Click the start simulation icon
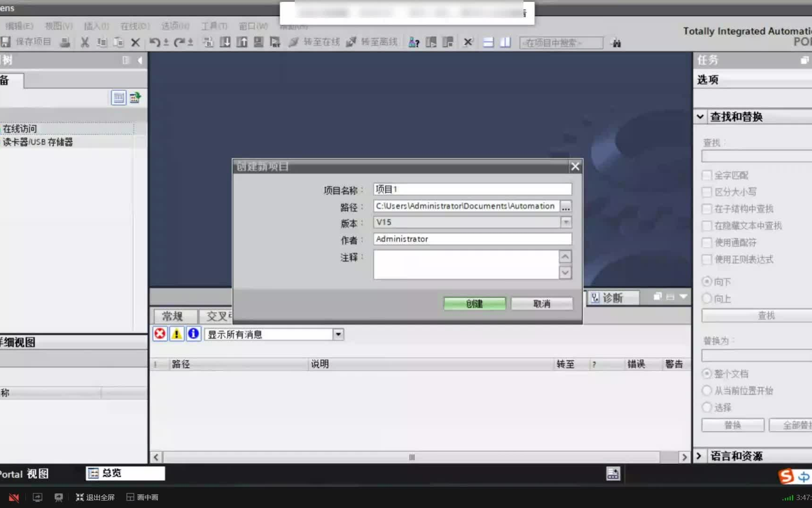Image resolution: width=812 pixels, height=508 pixels. tap(258, 42)
